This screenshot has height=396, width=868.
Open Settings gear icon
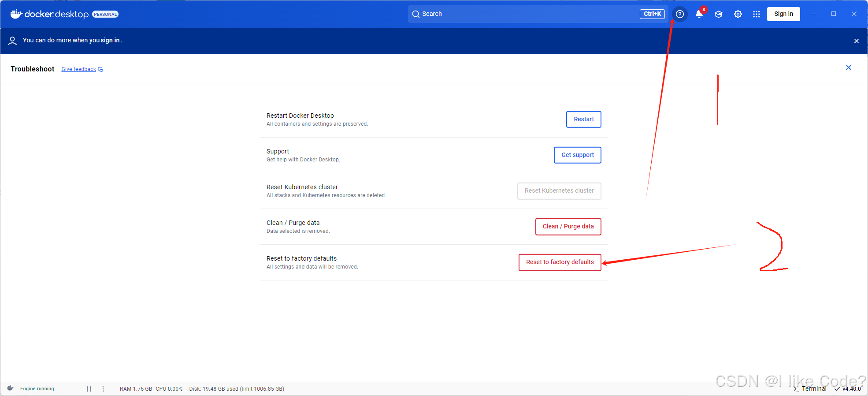click(x=738, y=14)
